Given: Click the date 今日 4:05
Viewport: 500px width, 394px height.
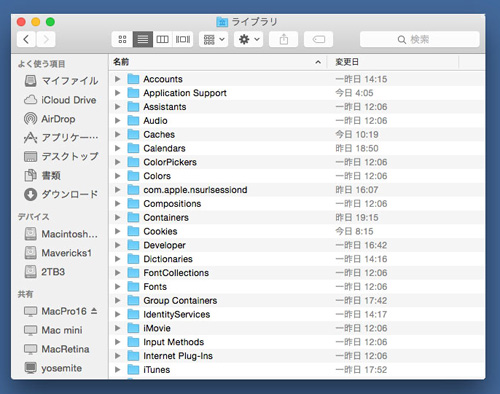Looking at the screenshot, I should point(354,93).
